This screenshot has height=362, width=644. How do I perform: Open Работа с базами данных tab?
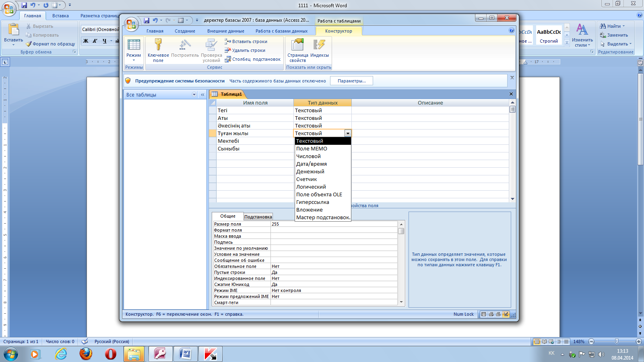pyautogui.click(x=281, y=31)
